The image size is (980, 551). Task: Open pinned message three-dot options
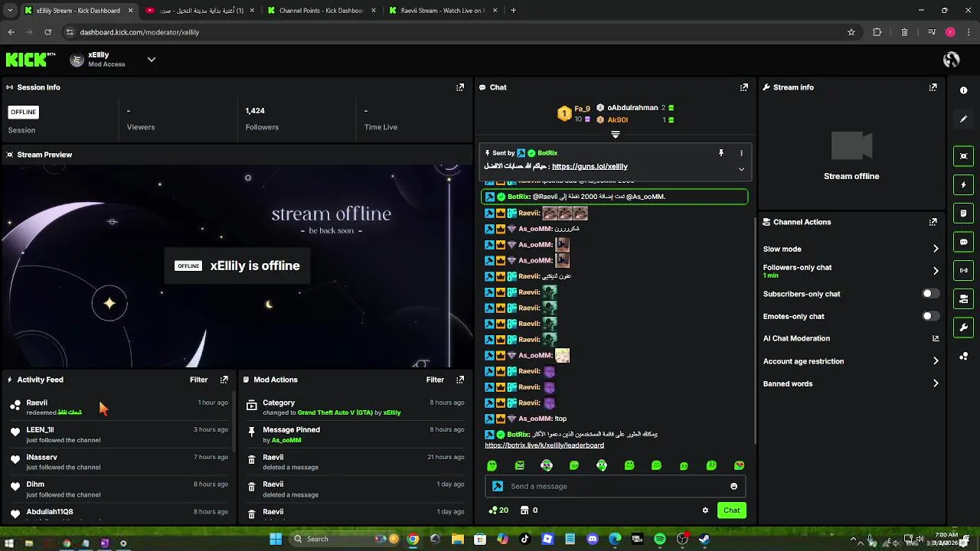click(x=741, y=153)
